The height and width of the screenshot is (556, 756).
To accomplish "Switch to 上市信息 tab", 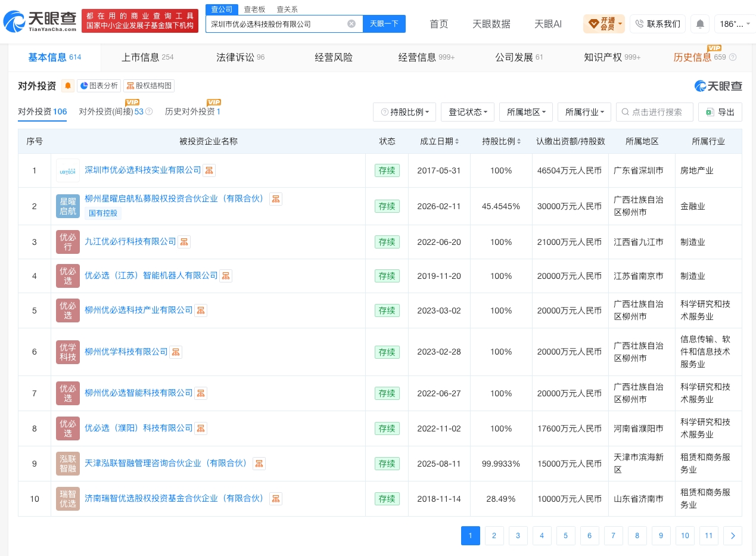I will 148,58.
